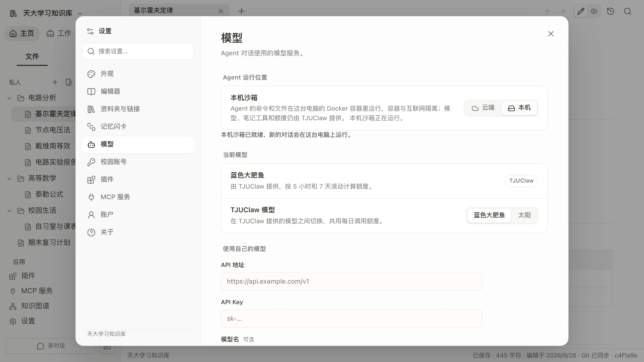644x362 pixels.
Task: Select the 文件 files tab
Action: [x=32, y=57]
